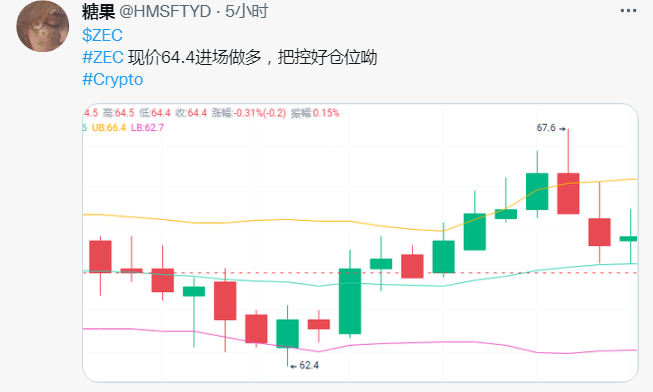The image size is (653, 392).
Task: Open the 糖果 display name
Action: [99, 12]
